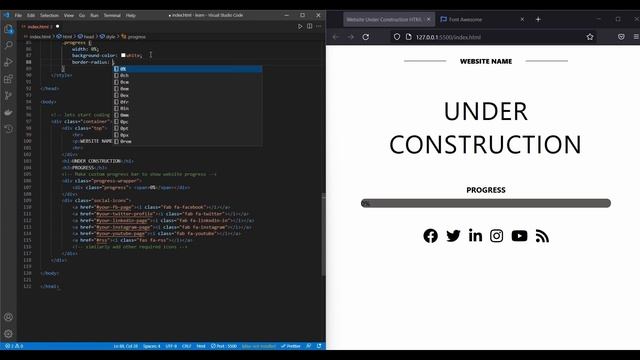Click the Run play icon in editor toolbar
The image size is (640, 360).
click(300, 26)
